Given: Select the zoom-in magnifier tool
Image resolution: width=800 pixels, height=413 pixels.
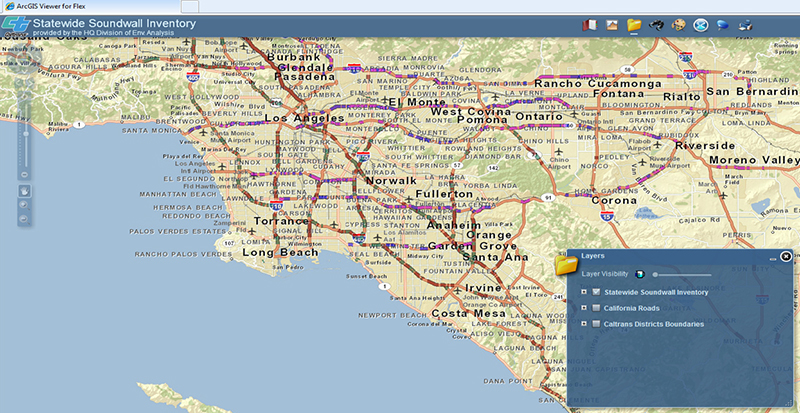Looking at the screenshot, I should click(23, 204).
